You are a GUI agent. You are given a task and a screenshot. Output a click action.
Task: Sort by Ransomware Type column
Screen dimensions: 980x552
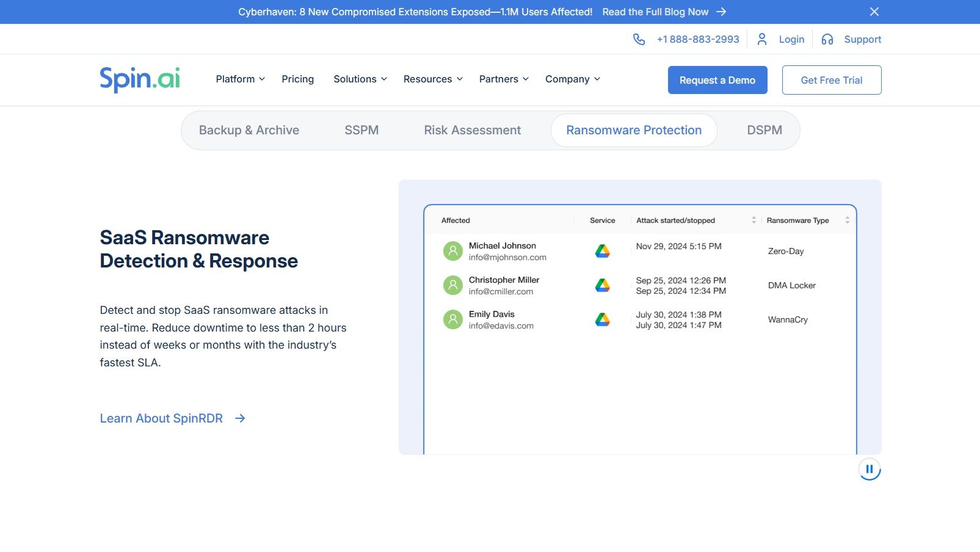(x=847, y=220)
